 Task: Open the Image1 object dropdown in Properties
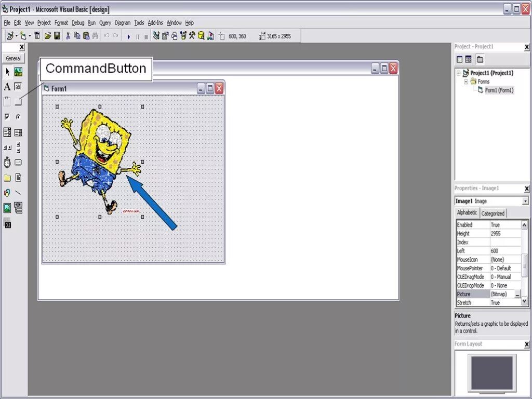[x=525, y=201]
